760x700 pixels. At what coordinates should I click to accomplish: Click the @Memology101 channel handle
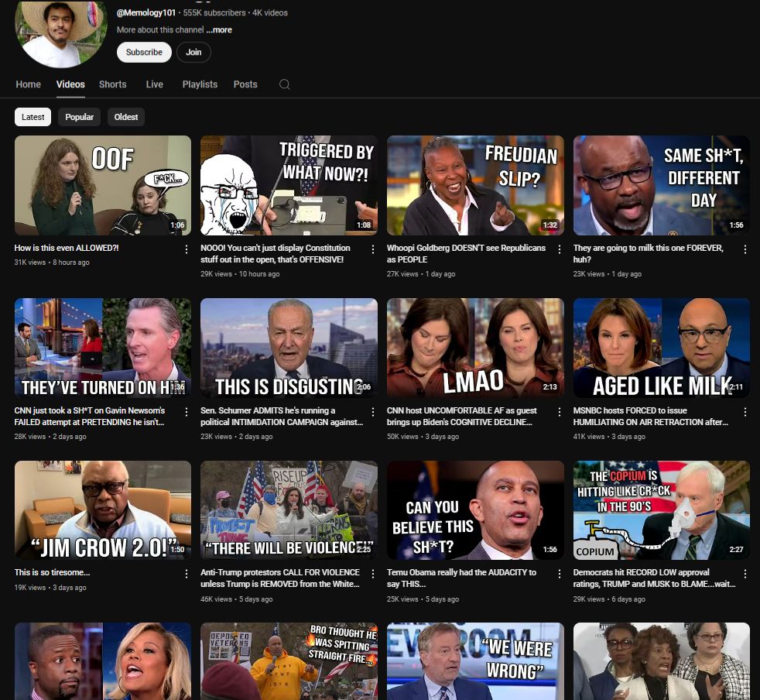[146, 12]
